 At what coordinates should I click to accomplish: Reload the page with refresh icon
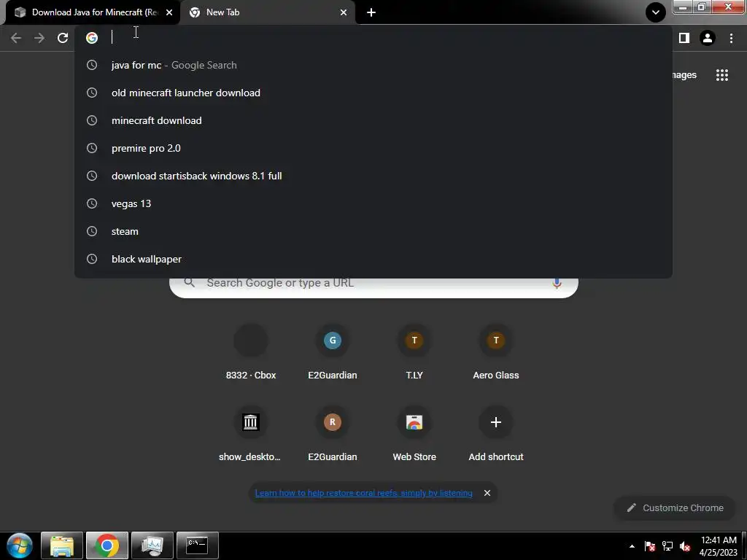pos(63,38)
